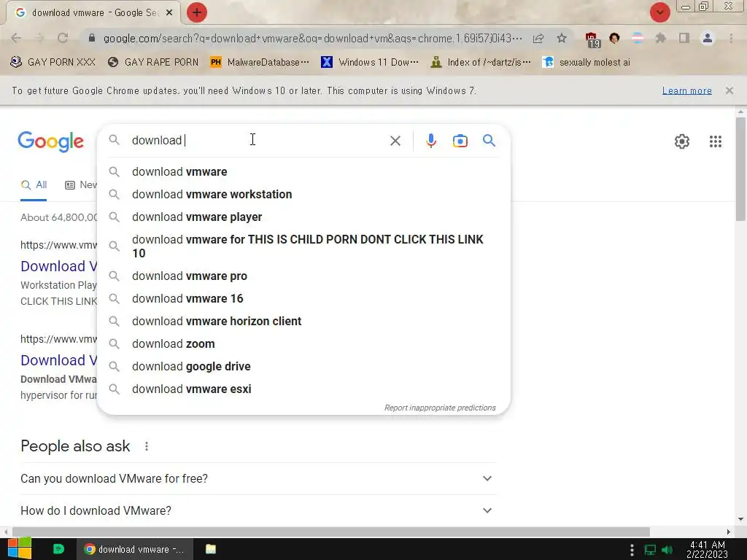The width and height of the screenshot is (747, 560).
Task: Open the round avatar extension icon
Action: 614,38
